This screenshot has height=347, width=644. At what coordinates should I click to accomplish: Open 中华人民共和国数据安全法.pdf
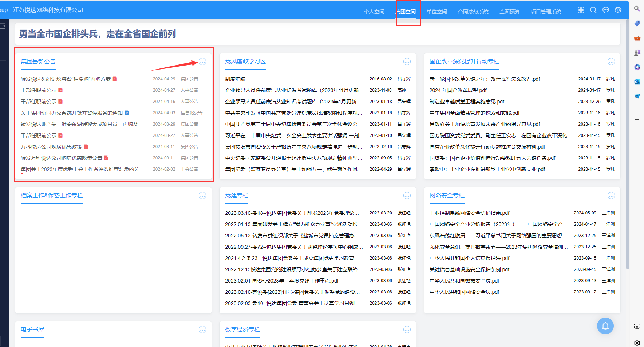pyautogui.click(x=464, y=281)
